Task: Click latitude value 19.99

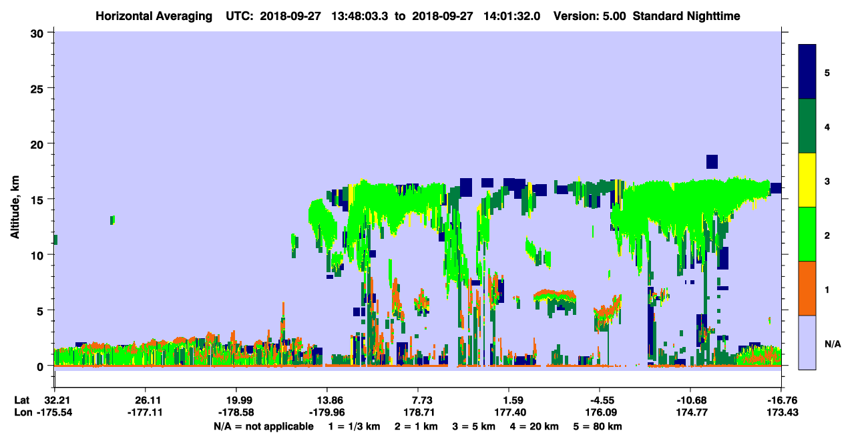Action: tap(236, 400)
